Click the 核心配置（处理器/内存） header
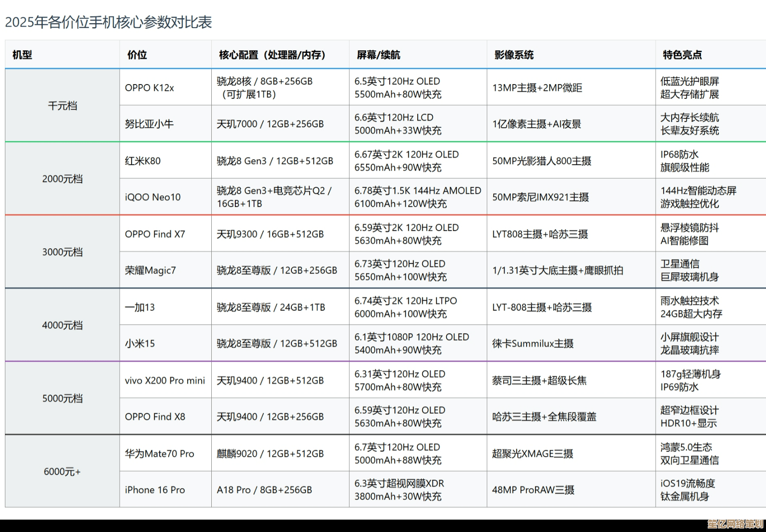 pos(280,55)
